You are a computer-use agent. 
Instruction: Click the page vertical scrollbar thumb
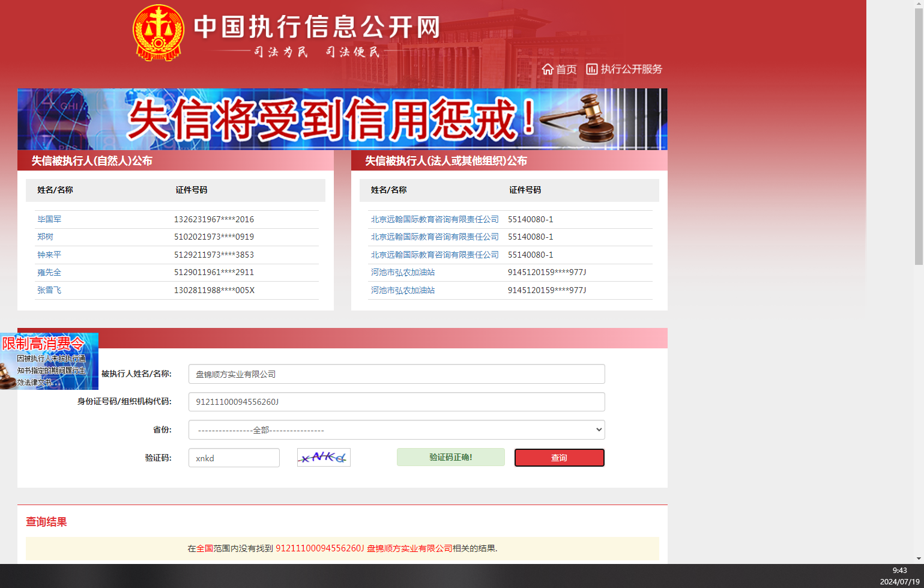[919, 137]
